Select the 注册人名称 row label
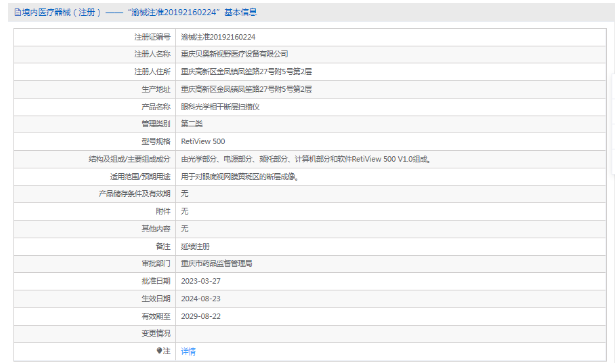 pos(152,54)
